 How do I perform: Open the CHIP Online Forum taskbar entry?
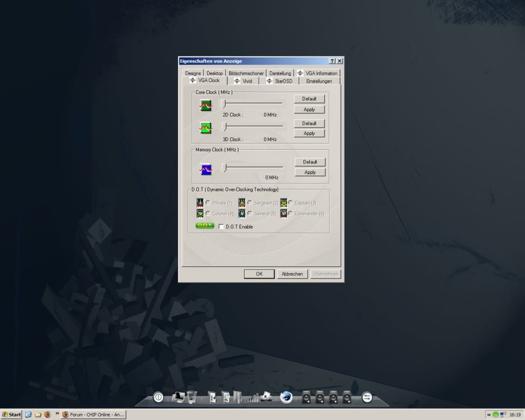(x=94, y=414)
